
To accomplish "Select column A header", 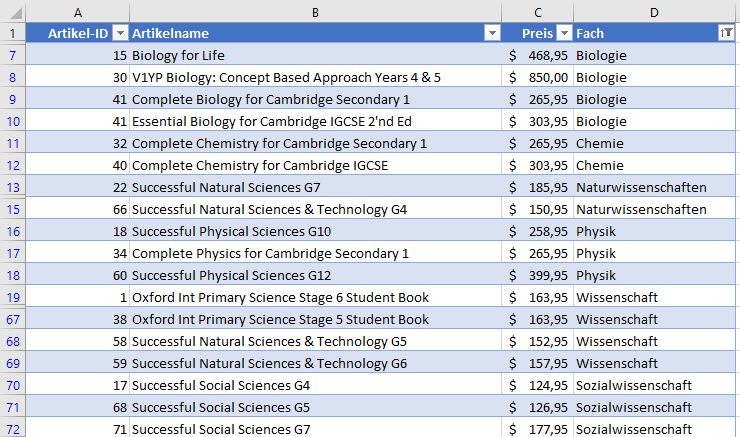I will click(78, 13).
